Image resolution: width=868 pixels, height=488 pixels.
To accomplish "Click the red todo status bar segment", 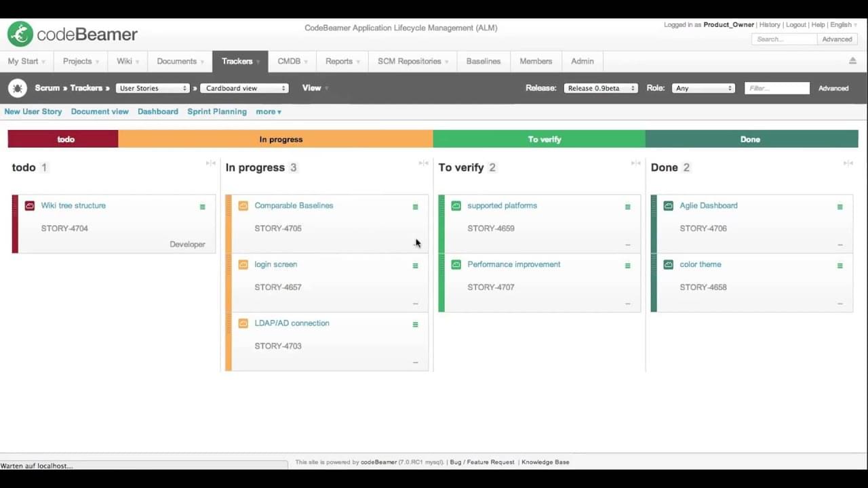I will coord(63,139).
